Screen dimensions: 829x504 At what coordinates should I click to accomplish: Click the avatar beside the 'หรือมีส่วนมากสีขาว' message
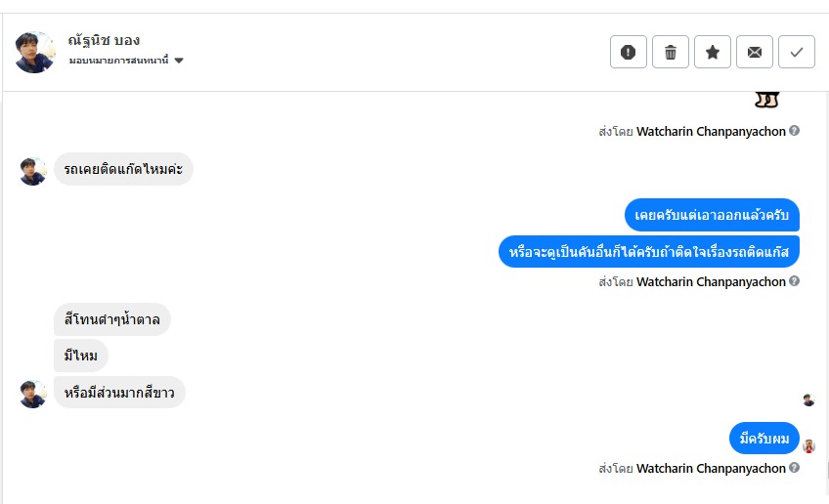(33, 394)
